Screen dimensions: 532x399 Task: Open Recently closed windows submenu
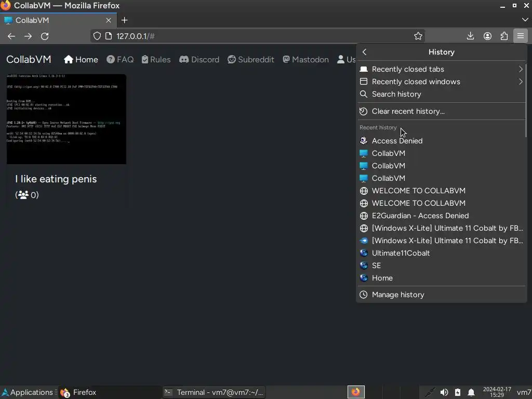click(442, 82)
